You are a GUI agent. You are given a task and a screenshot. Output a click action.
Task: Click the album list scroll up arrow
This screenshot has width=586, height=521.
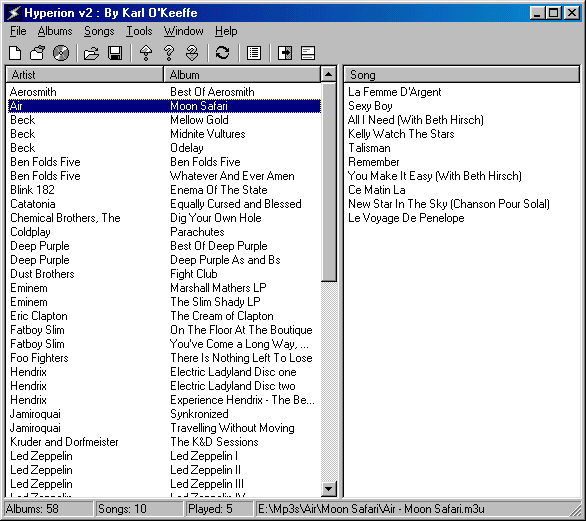click(x=329, y=74)
